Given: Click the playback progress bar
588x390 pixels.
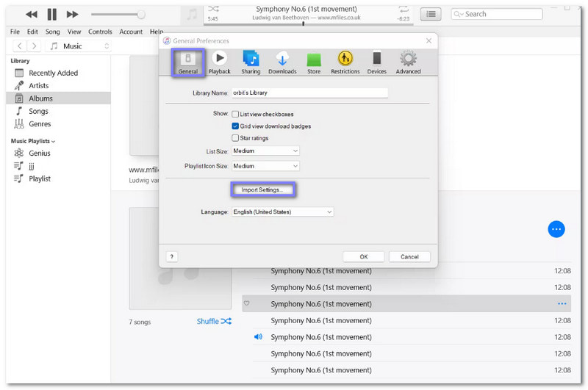Looking at the screenshot, I should coord(308,24).
